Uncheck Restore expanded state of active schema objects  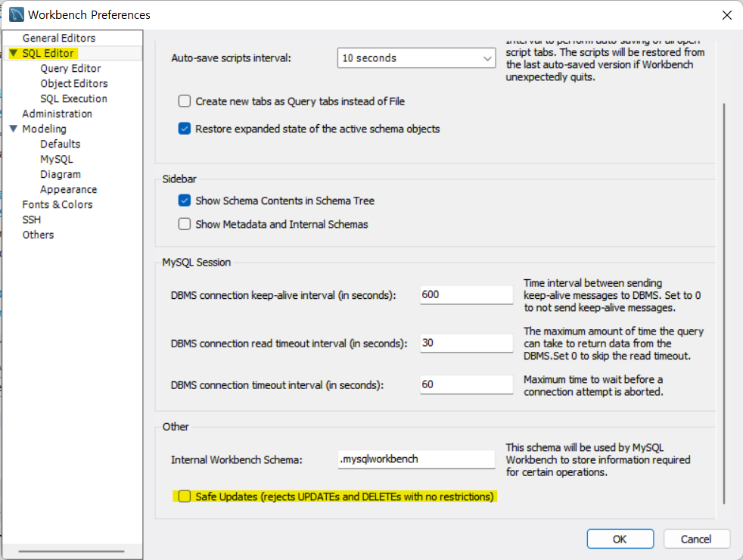[x=185, y=129]
